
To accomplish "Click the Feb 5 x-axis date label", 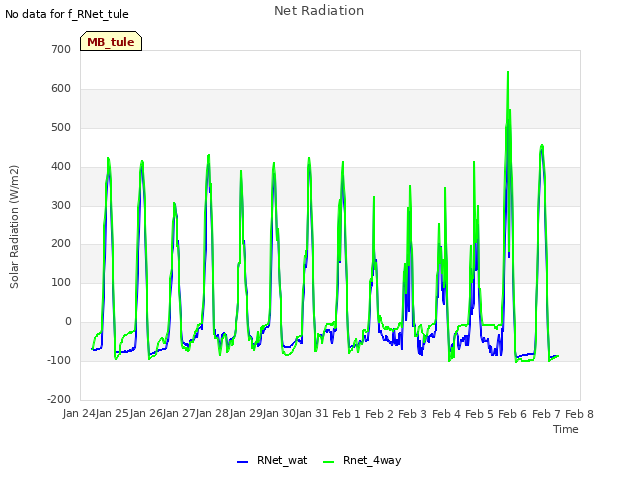I will (479, 414).
